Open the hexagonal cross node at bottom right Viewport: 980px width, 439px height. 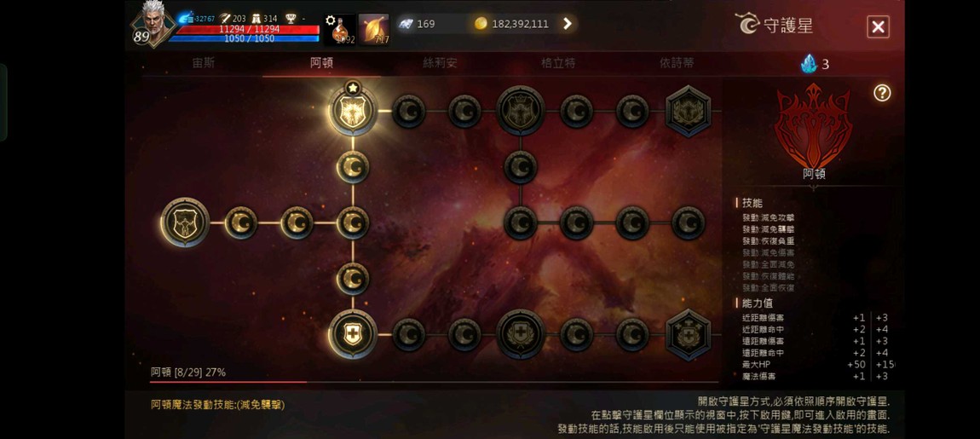pos(688,334)
